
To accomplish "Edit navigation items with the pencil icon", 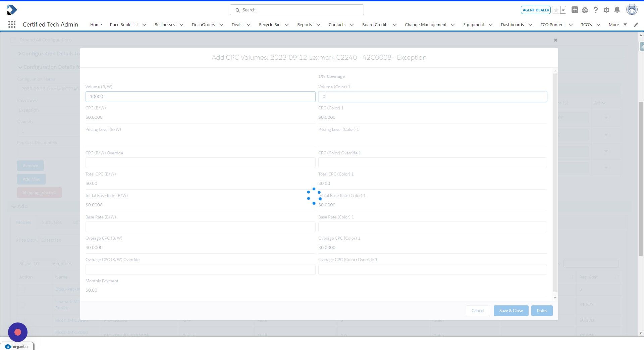I will pos(636,24).
